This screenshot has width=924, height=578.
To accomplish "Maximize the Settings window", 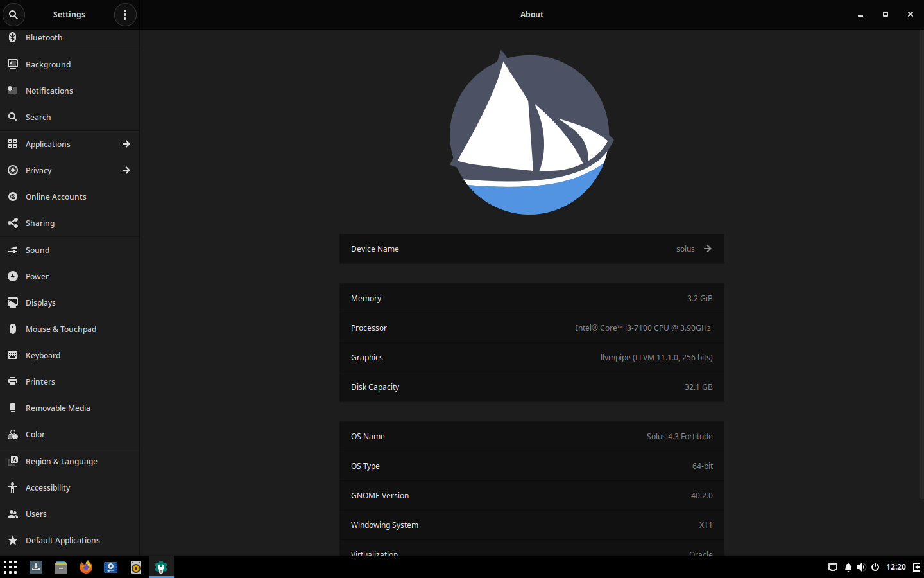I will coord(886,14).
